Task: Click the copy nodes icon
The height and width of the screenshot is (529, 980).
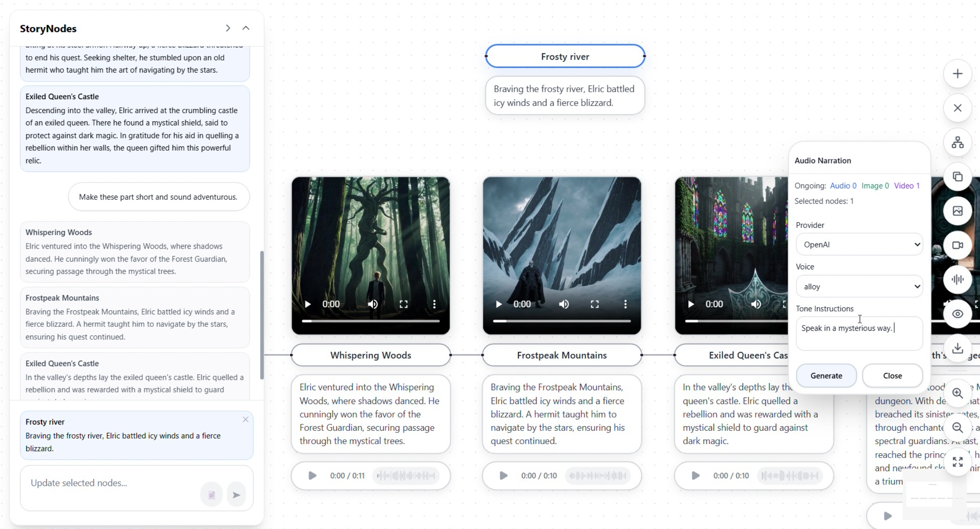Action: pos(957,177)
